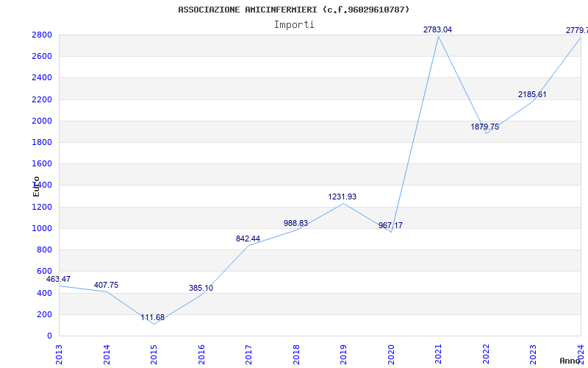Click the Anno horizontal axis title
588x368 pixels.
(x=570, y=361)
